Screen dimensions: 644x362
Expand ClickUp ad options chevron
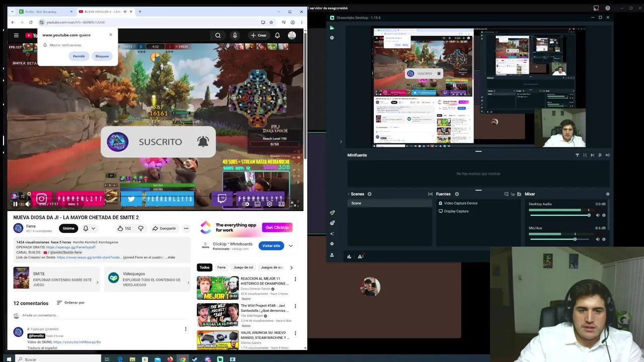290,246
